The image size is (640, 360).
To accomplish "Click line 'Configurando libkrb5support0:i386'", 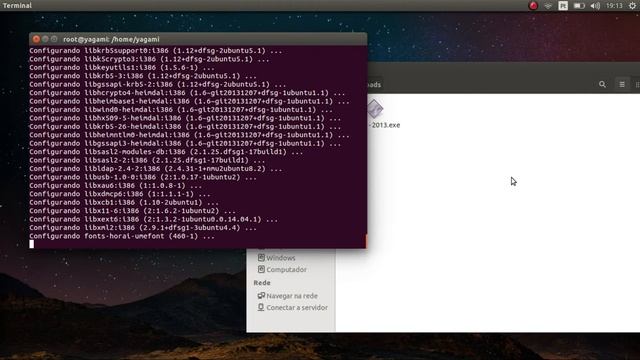I will pyautogui.click(x=156, y=51).
